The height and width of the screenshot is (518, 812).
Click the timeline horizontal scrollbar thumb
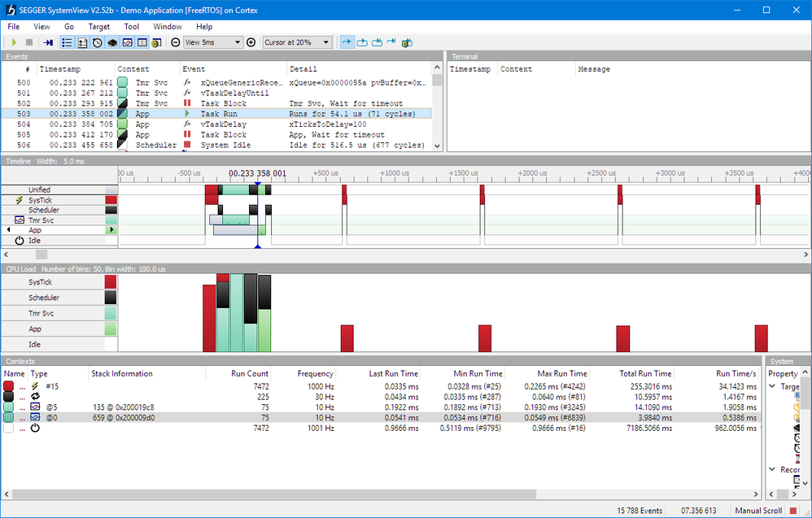(41, 255)
